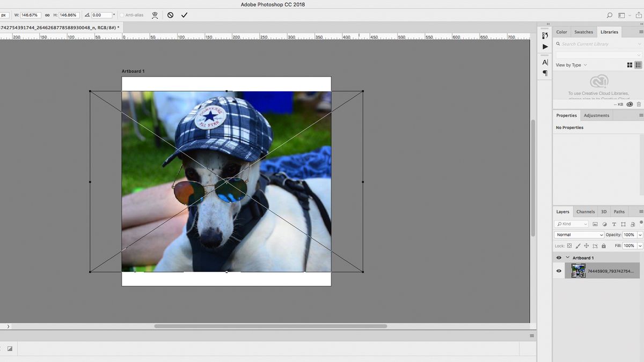Cancel the transform using the prohibit icon
Viewport: 644px width, 362px height.
point(170,15)
